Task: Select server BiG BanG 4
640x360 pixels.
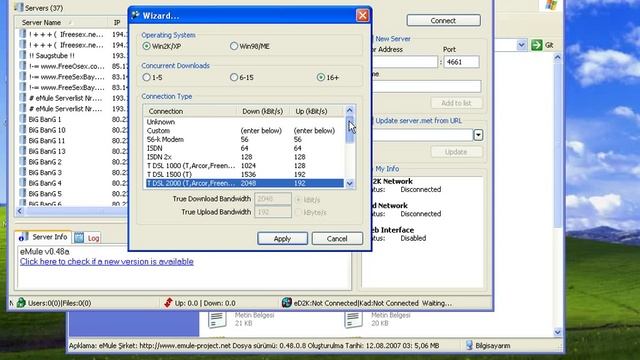Action: coord(72,183)
